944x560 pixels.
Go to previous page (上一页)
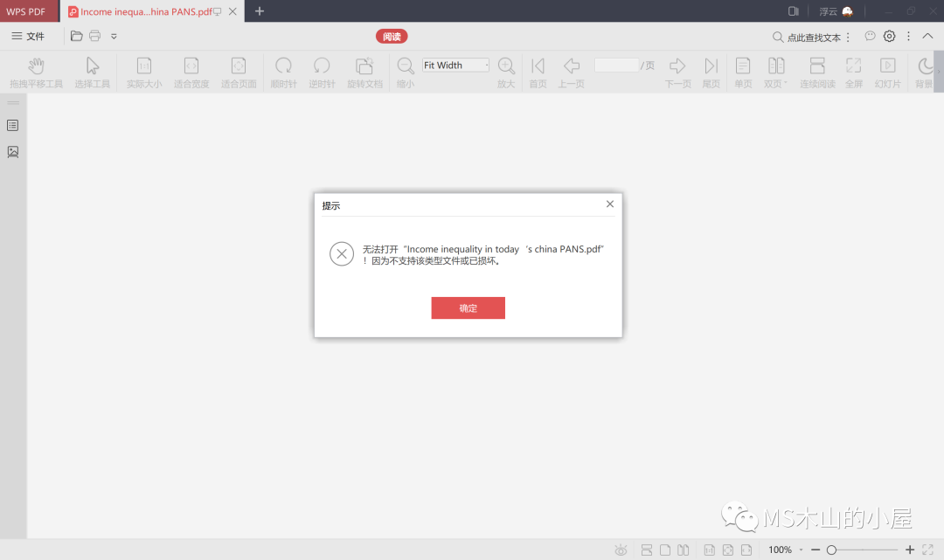pos(571,73)
